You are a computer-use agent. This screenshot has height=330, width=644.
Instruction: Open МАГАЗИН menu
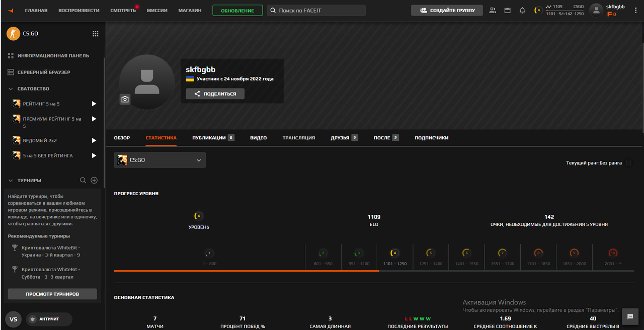[190, 11]
